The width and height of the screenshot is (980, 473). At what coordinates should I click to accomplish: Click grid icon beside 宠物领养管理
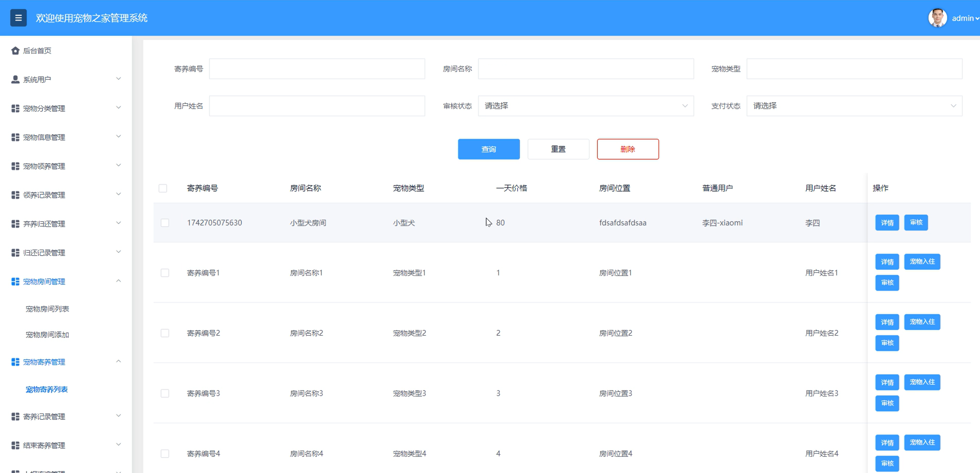15,166
